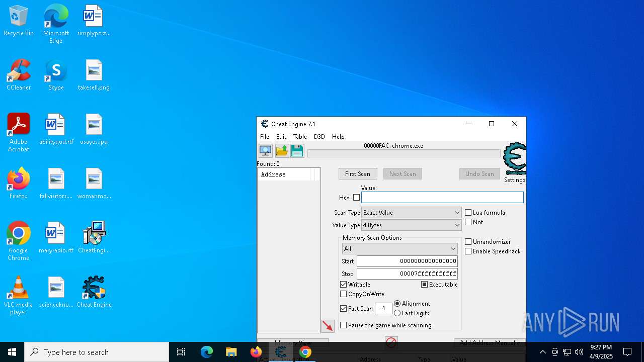Select the Alignment radio button
The width and height of the screenshot is (644, 362).
click(x=397, y=304)
